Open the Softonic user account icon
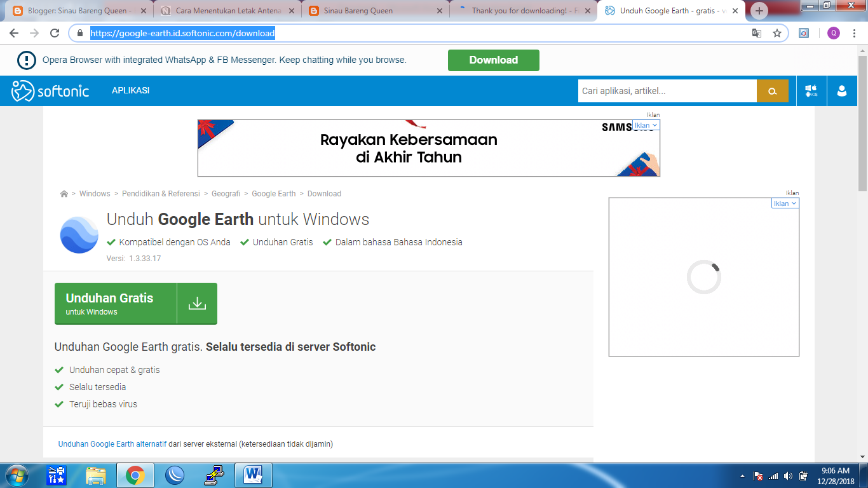Viewport: 868px width, 488px height. click(842, 91)
